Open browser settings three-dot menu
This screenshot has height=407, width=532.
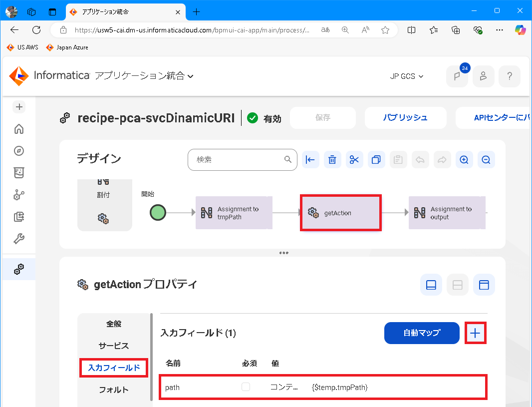coord(499,30)
